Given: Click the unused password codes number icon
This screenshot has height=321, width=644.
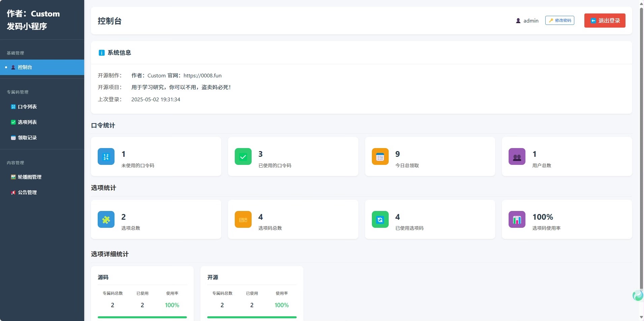Looking at the screenshot, I should pyautogui.click(x=106, y=156).
